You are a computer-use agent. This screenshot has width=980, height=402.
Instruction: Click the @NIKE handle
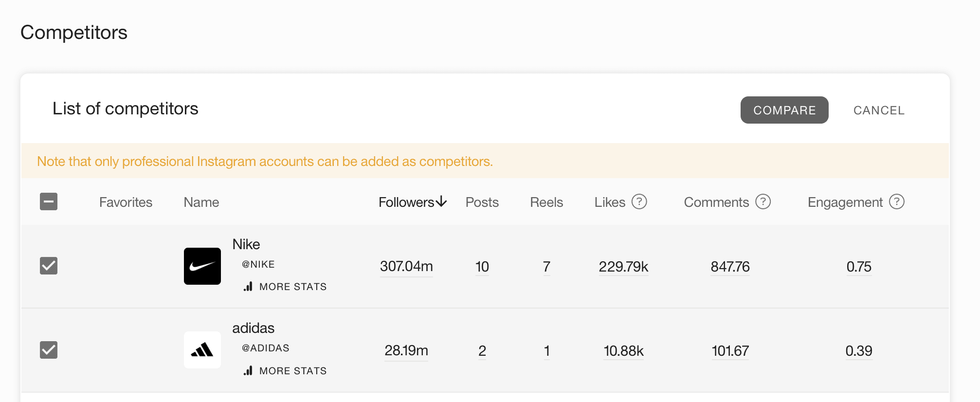point(258,264)
